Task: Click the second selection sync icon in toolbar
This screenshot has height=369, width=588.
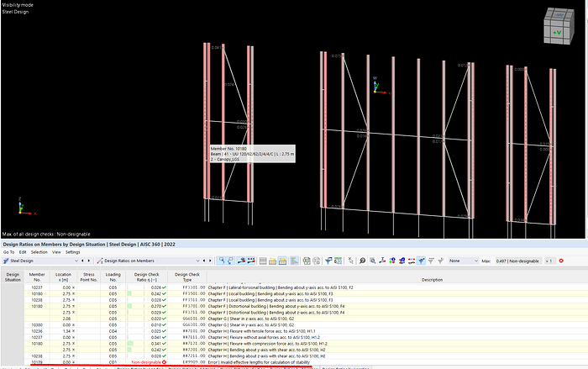Action: point(230,261)
